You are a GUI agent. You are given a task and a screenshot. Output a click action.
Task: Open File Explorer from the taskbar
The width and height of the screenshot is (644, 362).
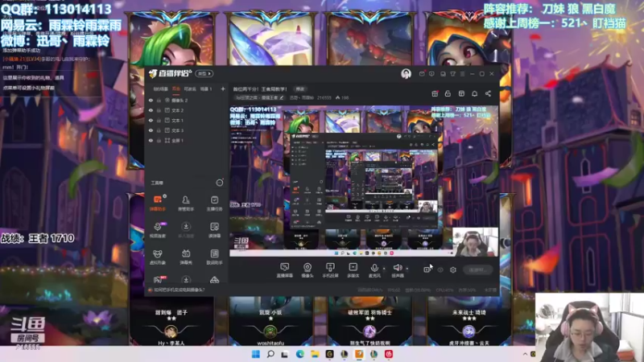pyautogui.click(x=315, y=354)
